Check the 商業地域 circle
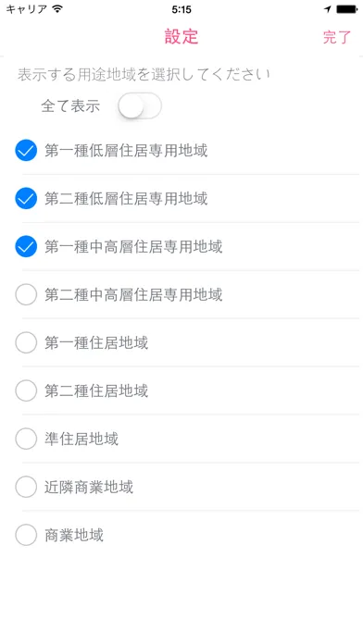The height and width of the screenshot is (644, 363). (26, 535)
